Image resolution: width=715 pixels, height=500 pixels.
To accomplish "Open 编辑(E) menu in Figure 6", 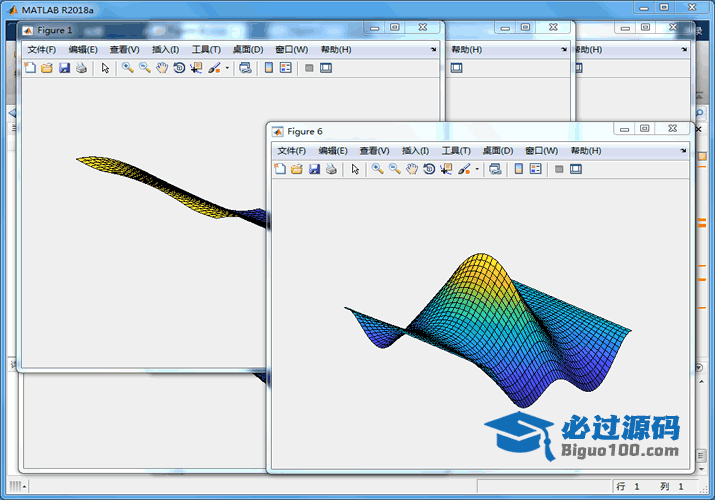I will pyautogui.click(x=333, y=151).
